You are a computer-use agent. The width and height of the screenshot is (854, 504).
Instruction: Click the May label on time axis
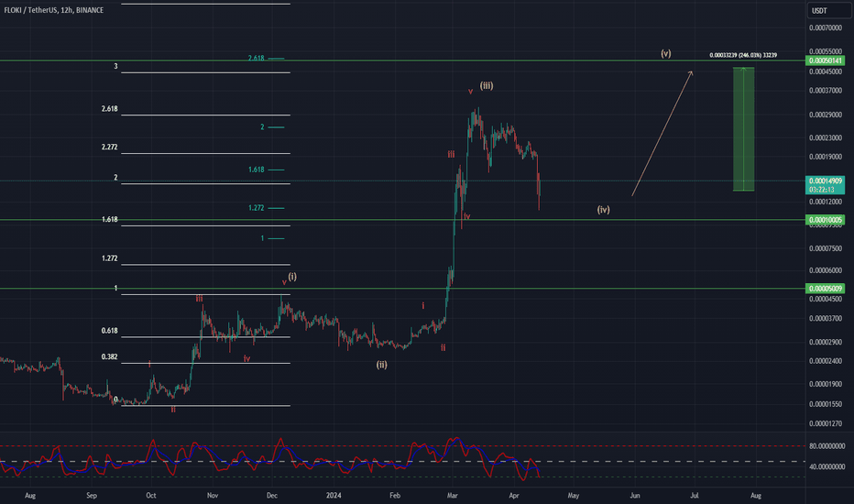pos(573,495)
